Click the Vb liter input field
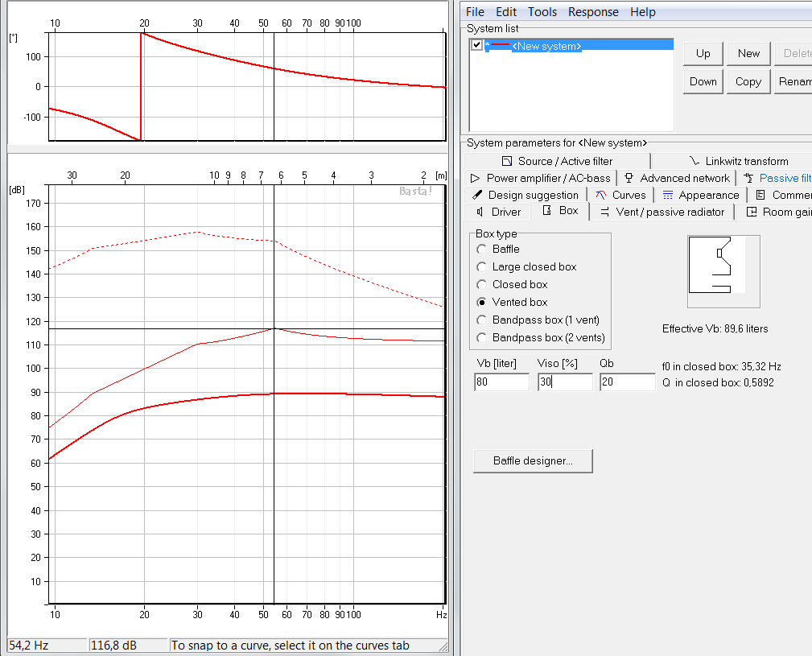812x656 pixels. click(502, 382)
